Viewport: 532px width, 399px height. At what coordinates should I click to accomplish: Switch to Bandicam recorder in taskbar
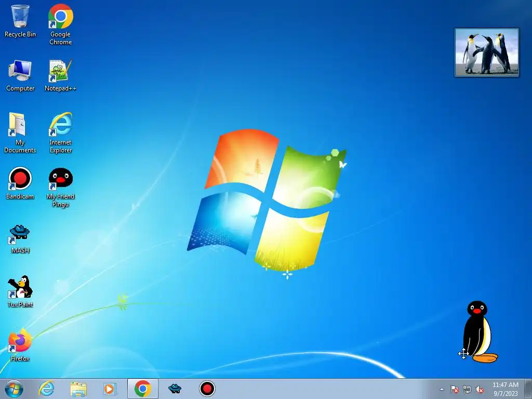click(x=207, y=389)
